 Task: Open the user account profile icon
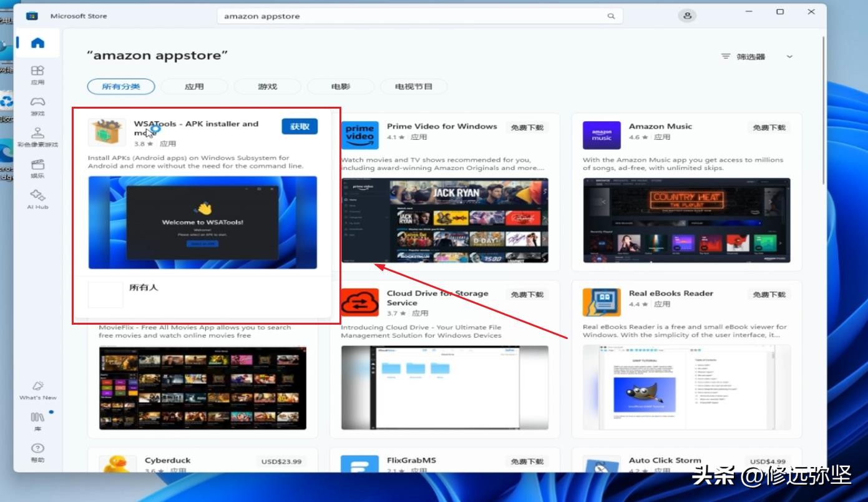point(687,16)
